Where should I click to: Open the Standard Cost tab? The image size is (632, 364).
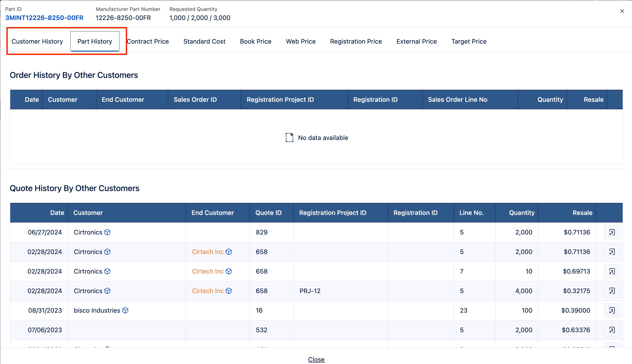click(x=204, y=41)
